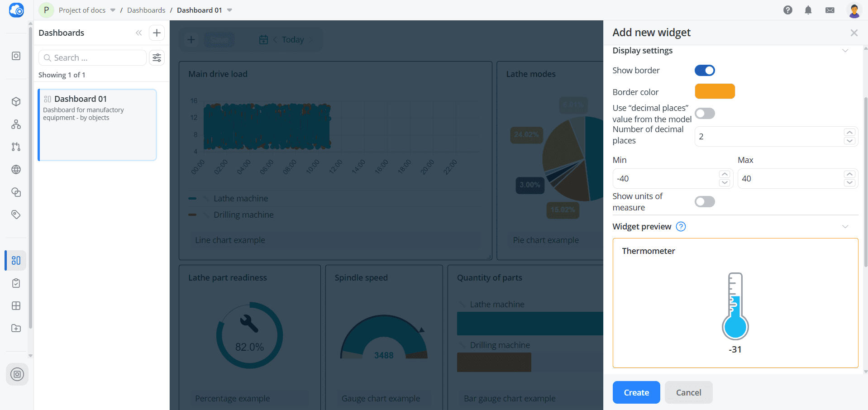Open the Project of docs dropdown
This screenshot has width=868, height=410.
(113, 10)
